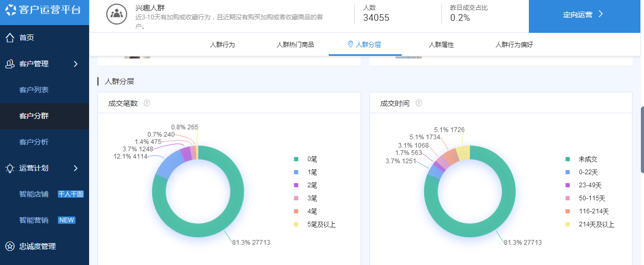
Task: Collapse the 客户管理 menu chevron
Action: (x=76, y=64)
